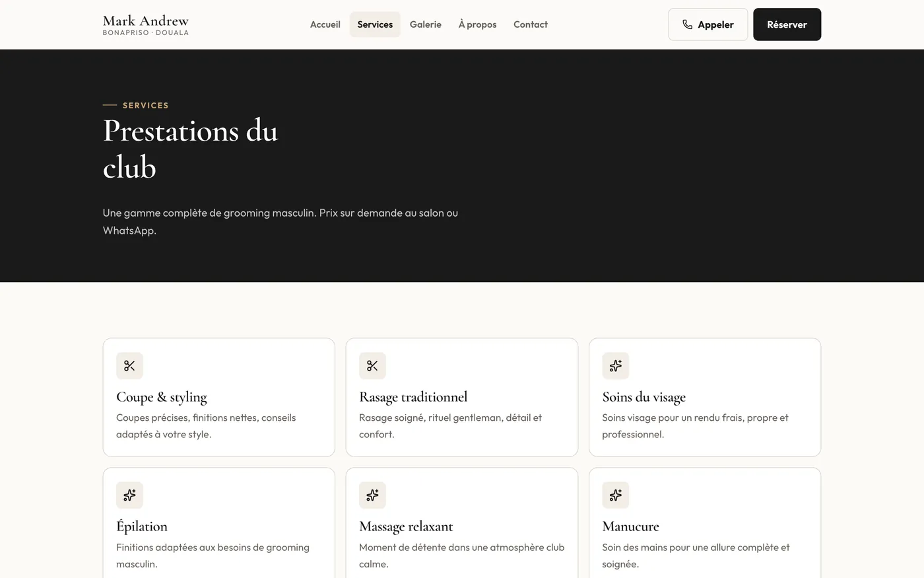Click the 'Moment de détente' description
This screenshot has width=924, height=578.
461,556
